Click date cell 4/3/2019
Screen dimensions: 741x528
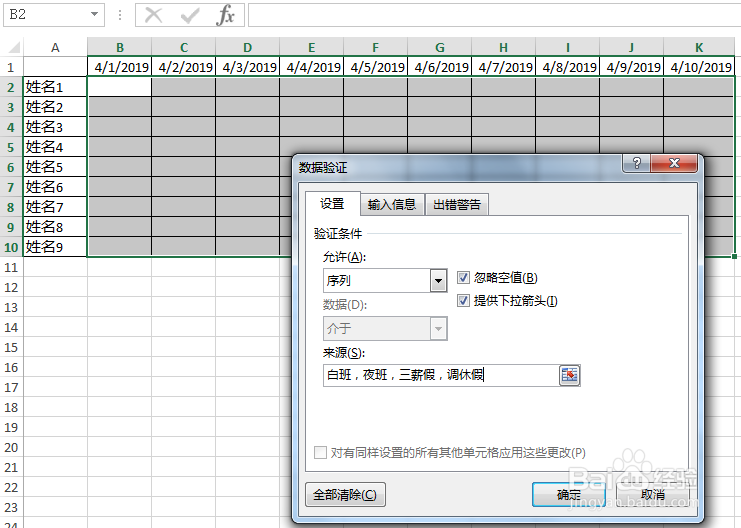248,67
